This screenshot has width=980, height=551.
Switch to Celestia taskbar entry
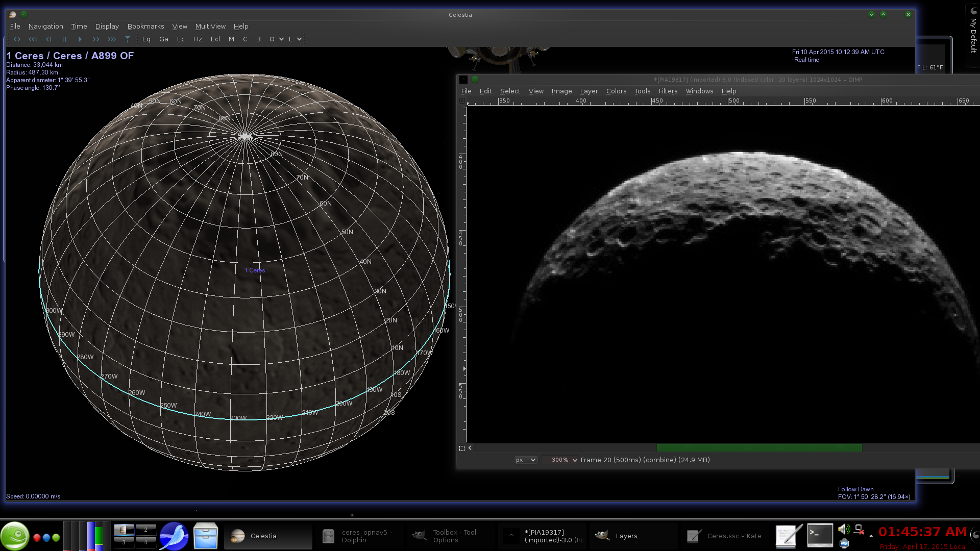click(268, 536)
